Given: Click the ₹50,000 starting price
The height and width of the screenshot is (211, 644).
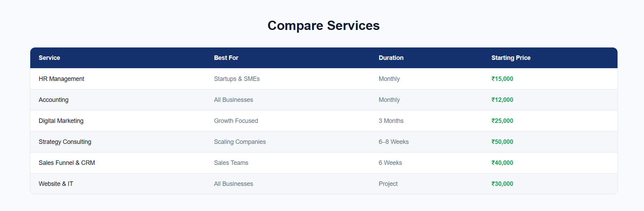Looking at the screenshot, I should (x=502, y=142).
